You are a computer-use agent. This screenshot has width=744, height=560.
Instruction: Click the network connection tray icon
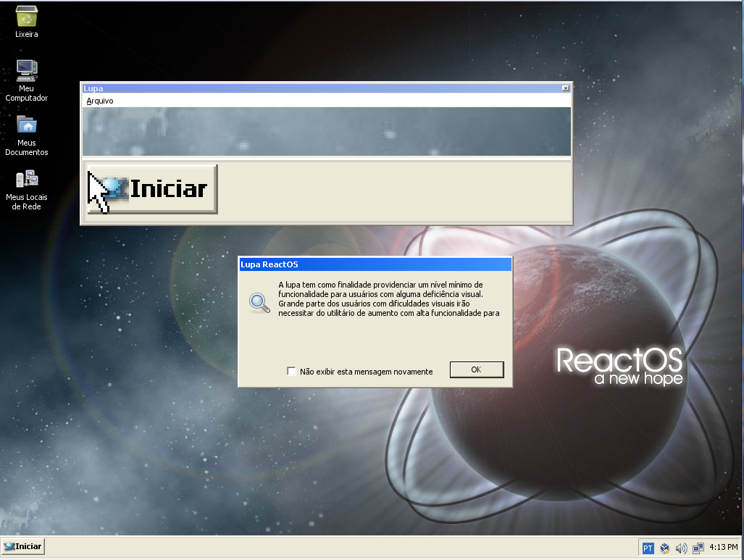pos(698,548)
